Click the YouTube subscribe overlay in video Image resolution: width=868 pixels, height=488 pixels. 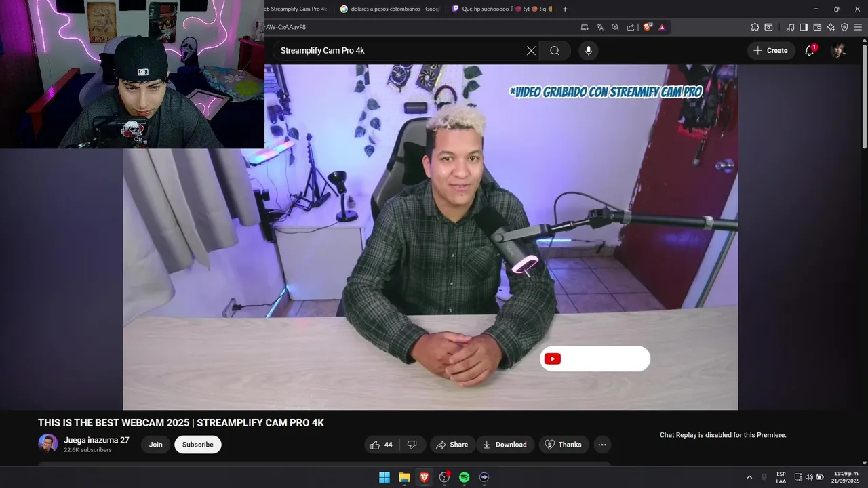pos(595,359)
